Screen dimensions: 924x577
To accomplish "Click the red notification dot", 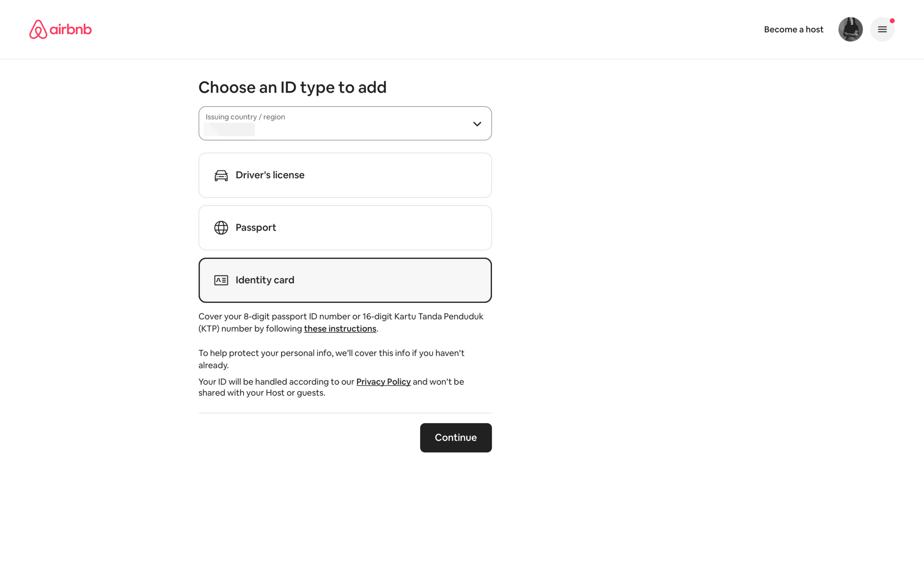I will 892,21.
